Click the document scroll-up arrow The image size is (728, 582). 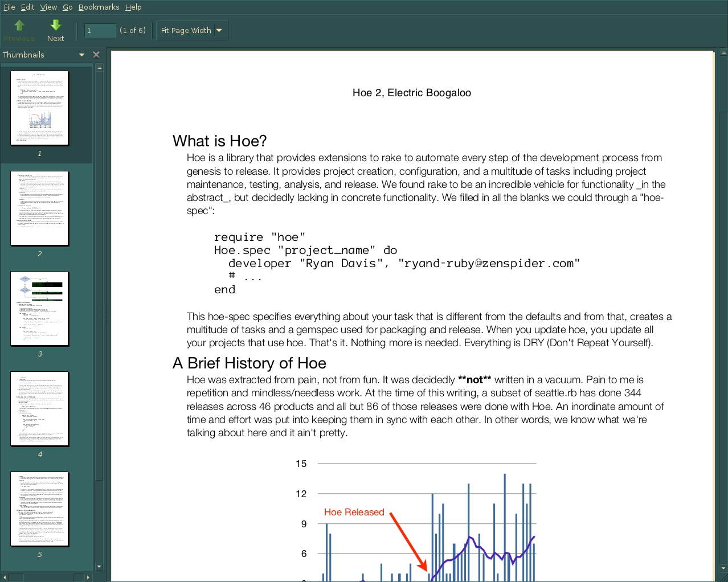[723, 52]
